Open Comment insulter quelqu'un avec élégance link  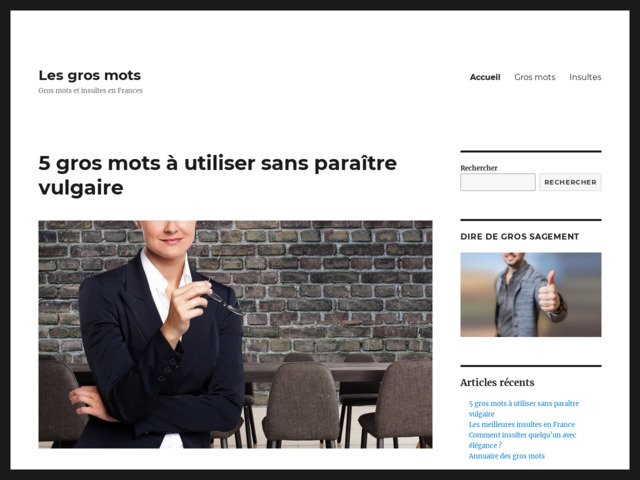click(x=522, y=440)
